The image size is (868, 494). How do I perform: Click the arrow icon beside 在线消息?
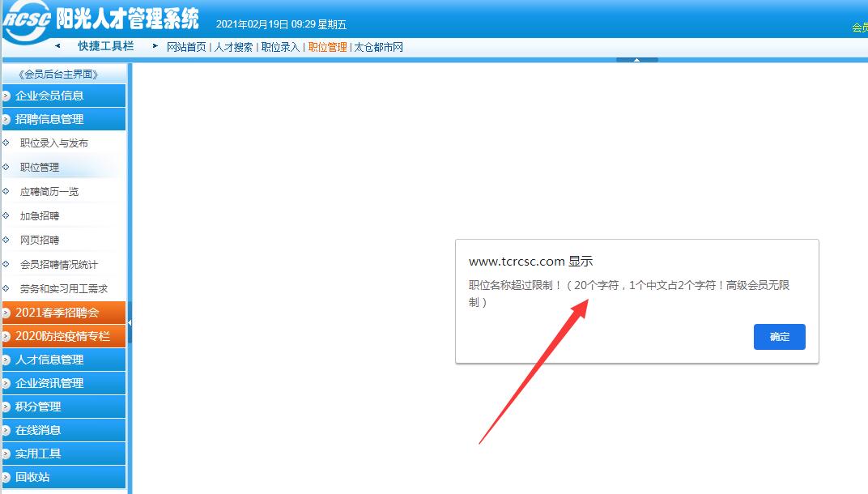[8, 429]
